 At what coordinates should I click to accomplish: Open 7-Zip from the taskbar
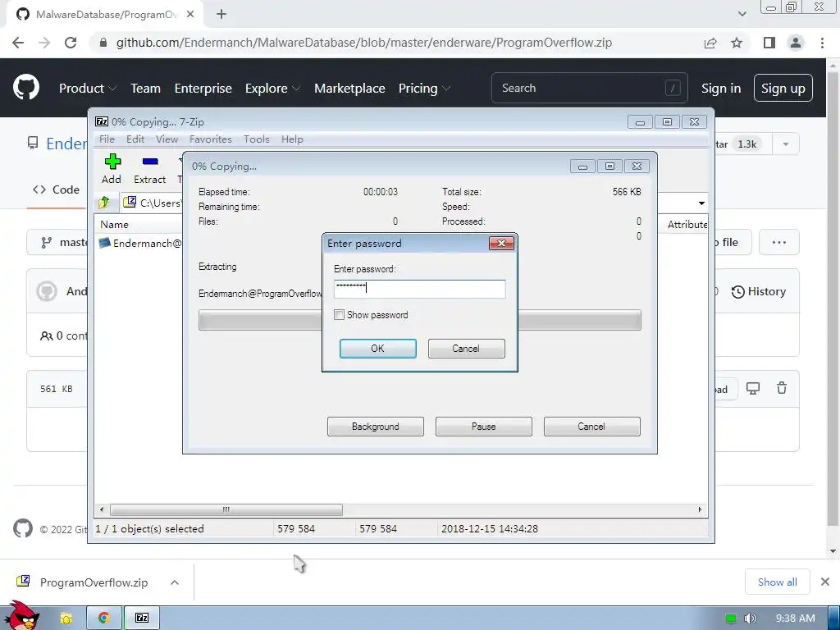click(x=142, y=619)
